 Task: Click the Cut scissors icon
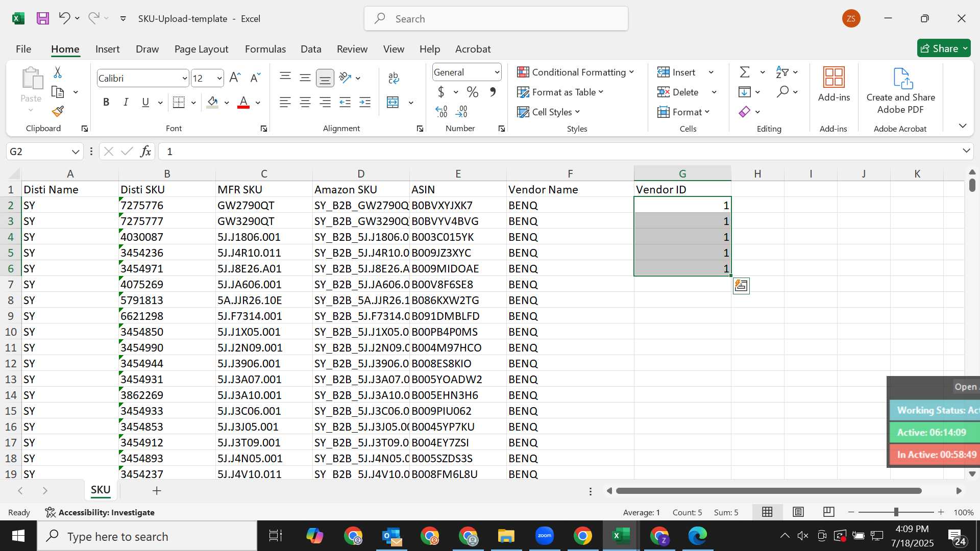(58, 72)
